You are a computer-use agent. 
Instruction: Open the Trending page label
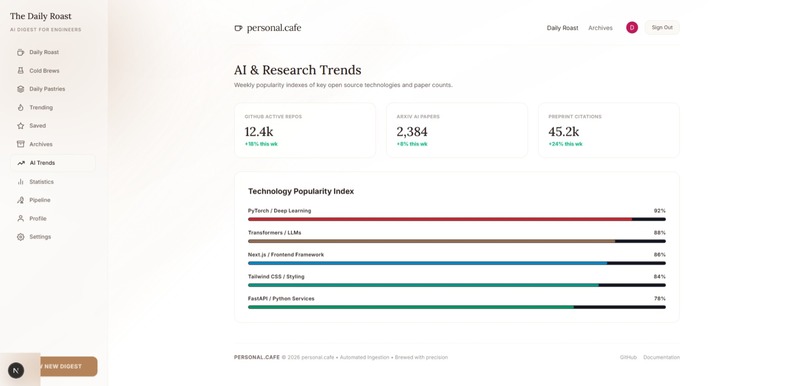point(41,107)
